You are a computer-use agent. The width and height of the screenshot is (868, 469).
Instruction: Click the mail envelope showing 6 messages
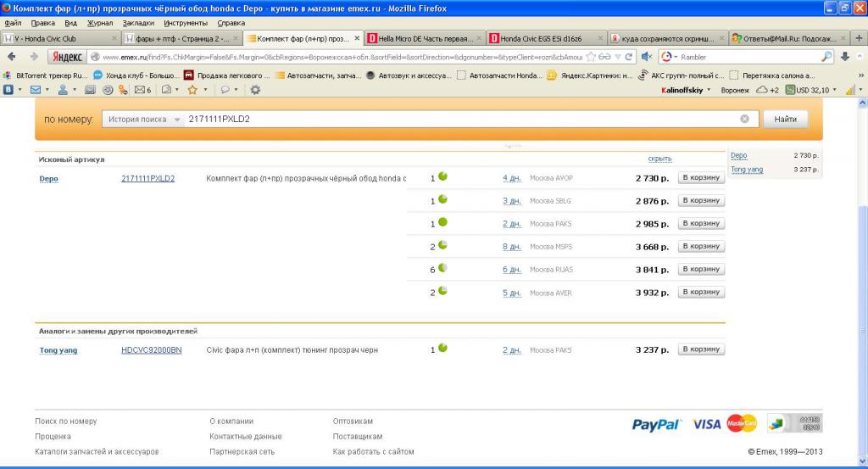pos(142,90)
